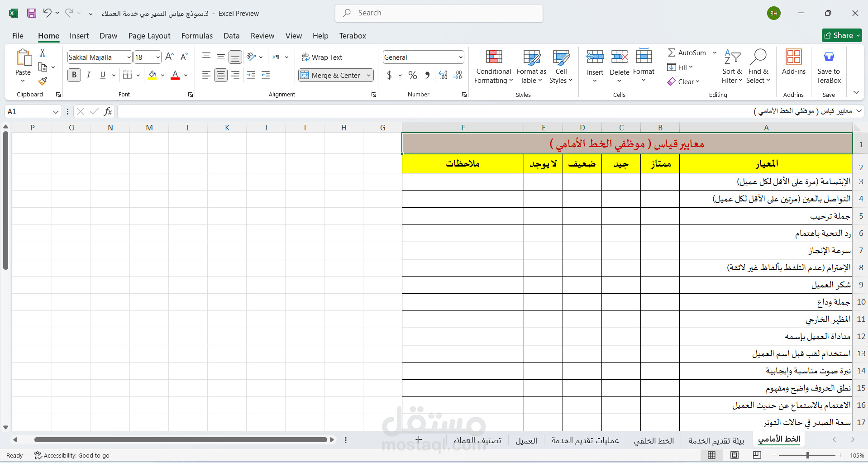Go to the Formulas tab
The image size is (868, 463).
click(x=197, y=36)
